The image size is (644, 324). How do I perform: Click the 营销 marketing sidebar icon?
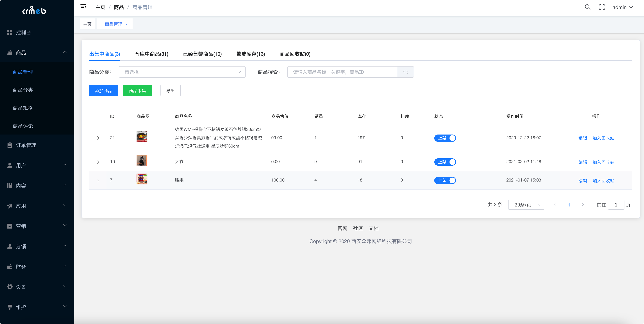tap(9, 226)
